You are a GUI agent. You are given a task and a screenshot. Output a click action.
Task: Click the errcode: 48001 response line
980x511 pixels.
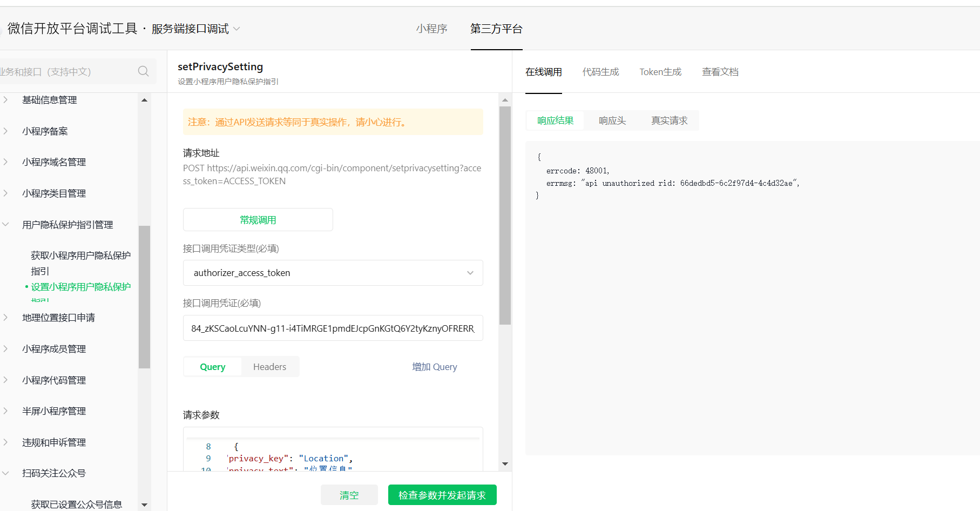pos(578,171)
